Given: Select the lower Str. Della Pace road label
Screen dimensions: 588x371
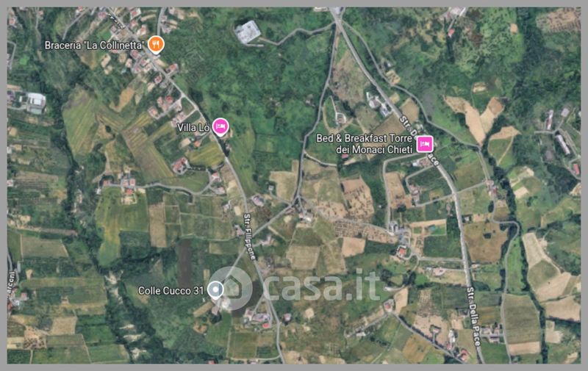Looking at the screenshot, I should click(473, 316).
